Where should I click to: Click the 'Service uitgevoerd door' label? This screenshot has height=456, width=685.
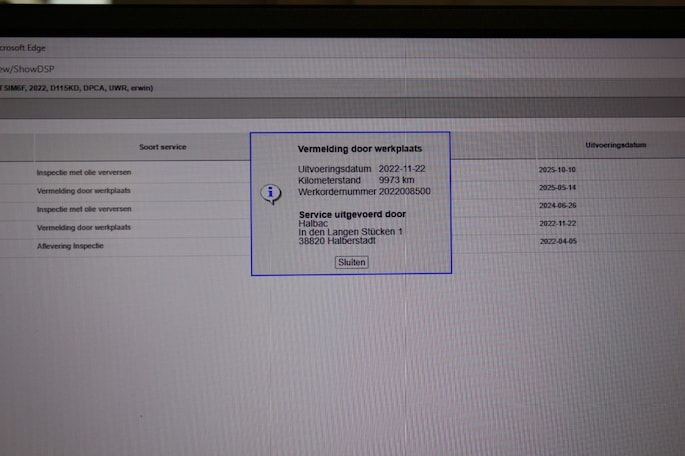352,214
